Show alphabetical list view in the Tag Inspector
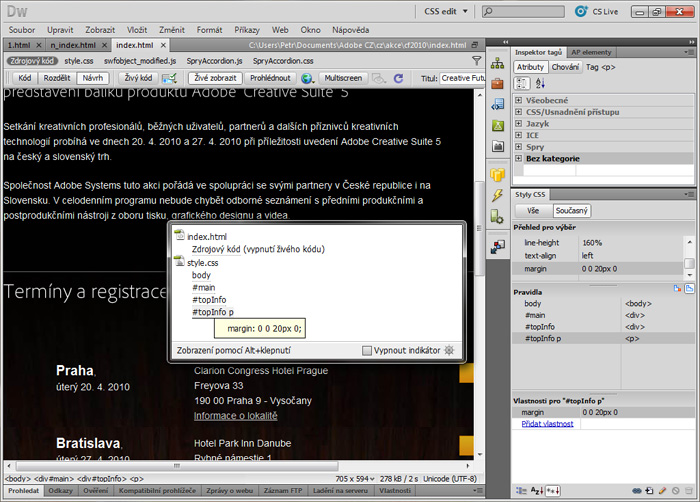 tap(540, 83)
